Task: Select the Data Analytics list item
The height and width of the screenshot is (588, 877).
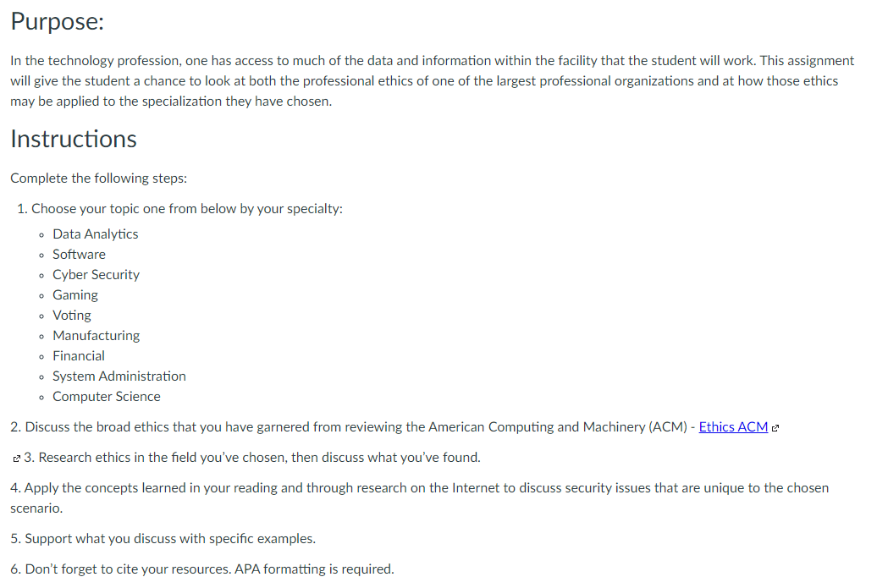Action: [95, 234]
